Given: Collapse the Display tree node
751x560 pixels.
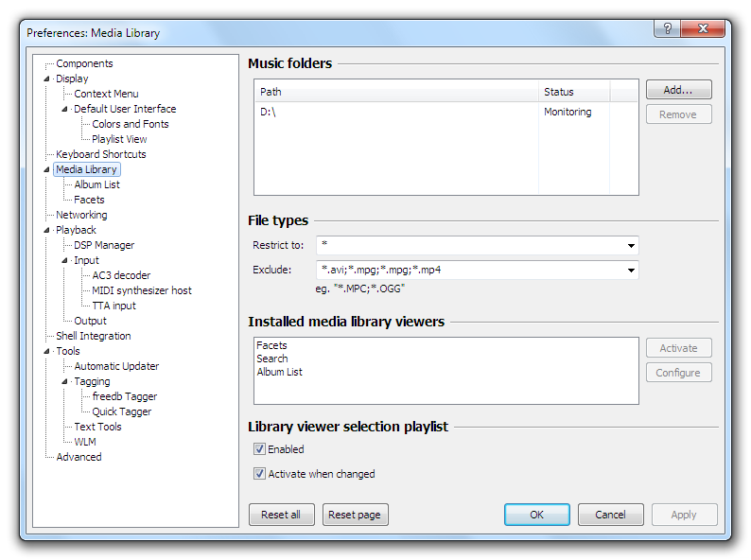Looking at the screenshot, I should click(x=47, y=79).
